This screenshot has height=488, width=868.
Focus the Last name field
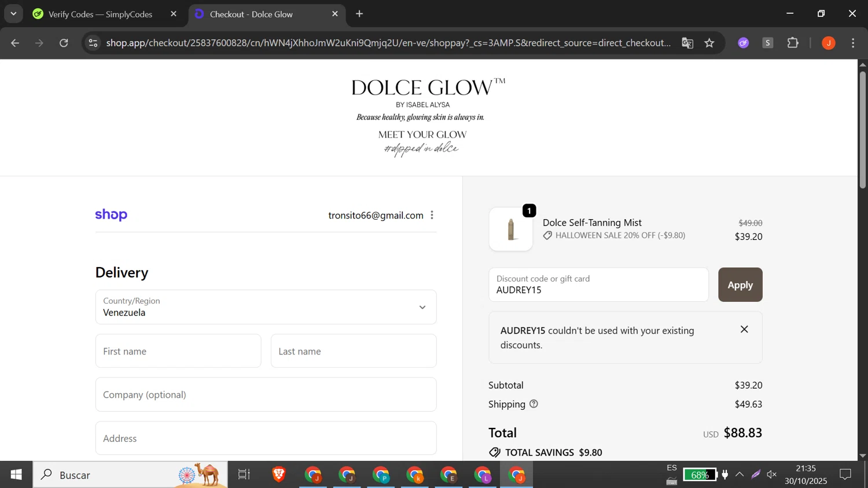coord(354,351)
